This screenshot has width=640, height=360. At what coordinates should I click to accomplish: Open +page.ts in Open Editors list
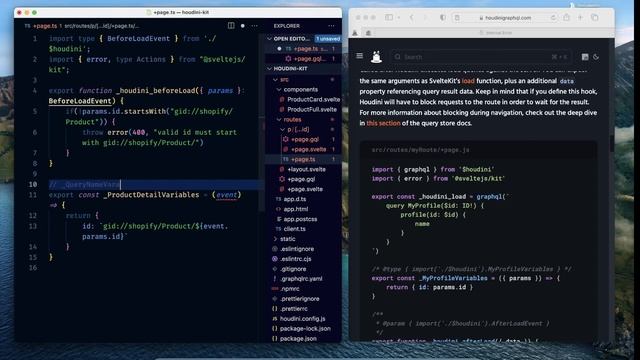tap(303, 49)
